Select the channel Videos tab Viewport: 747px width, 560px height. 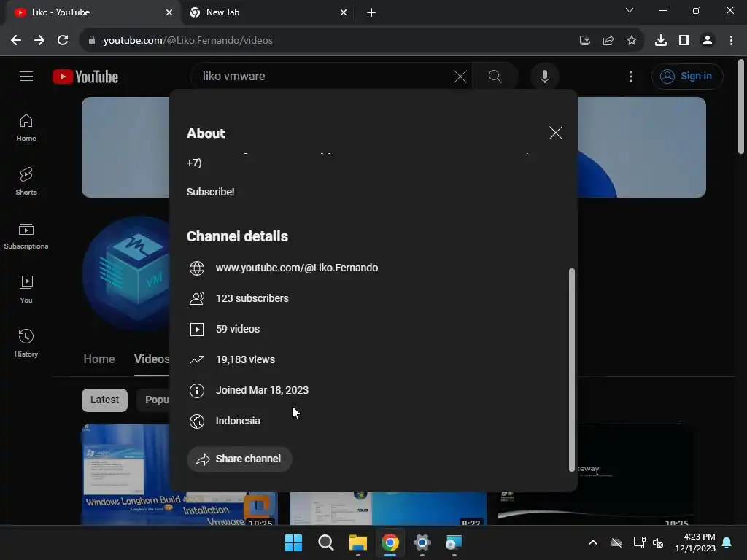click(x=152, y=359)
